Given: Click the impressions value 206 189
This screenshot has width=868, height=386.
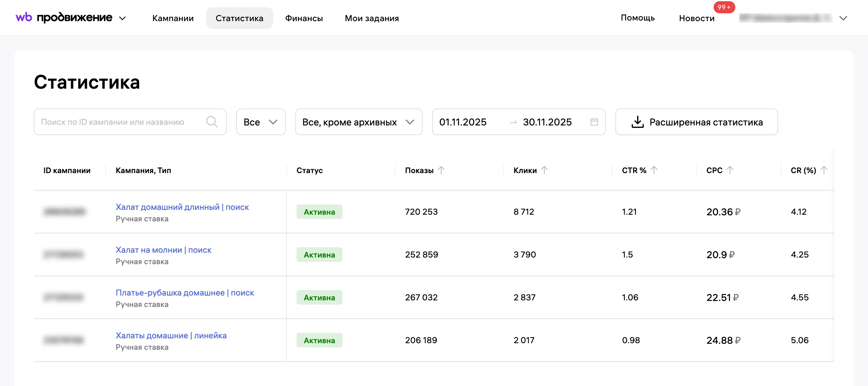Looking at the screenshot, I should (x=421, y=340).
